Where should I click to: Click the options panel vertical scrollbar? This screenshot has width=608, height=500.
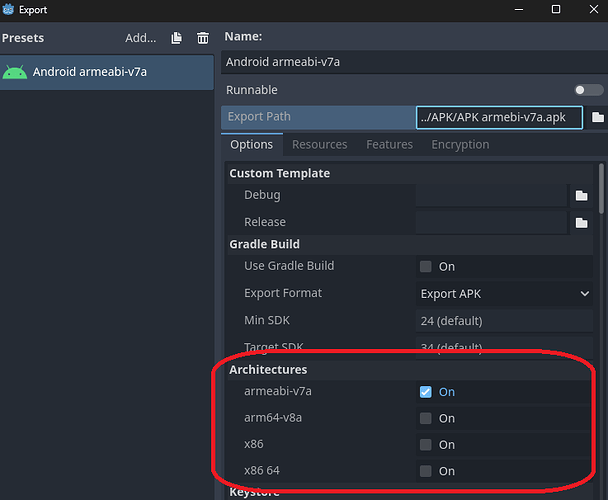[601, 189]
